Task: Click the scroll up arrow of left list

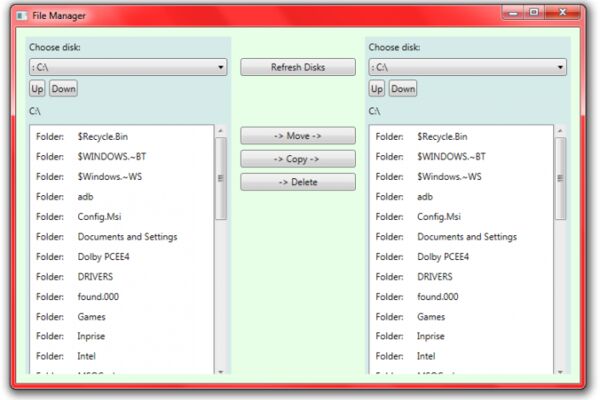Action: tap(220, 131)
